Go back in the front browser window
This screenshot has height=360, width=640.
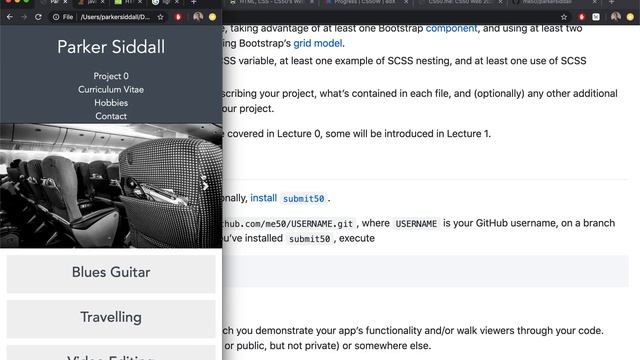[10, 17]
